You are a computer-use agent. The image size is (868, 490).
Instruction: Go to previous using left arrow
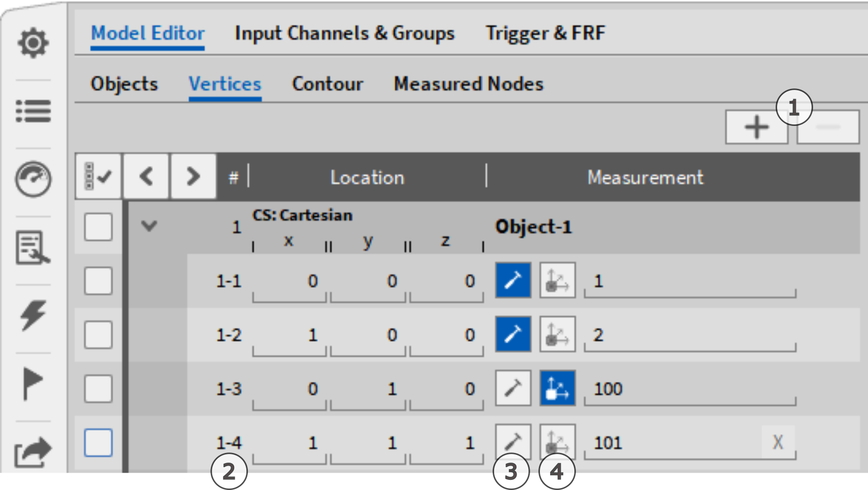point(146,177)
